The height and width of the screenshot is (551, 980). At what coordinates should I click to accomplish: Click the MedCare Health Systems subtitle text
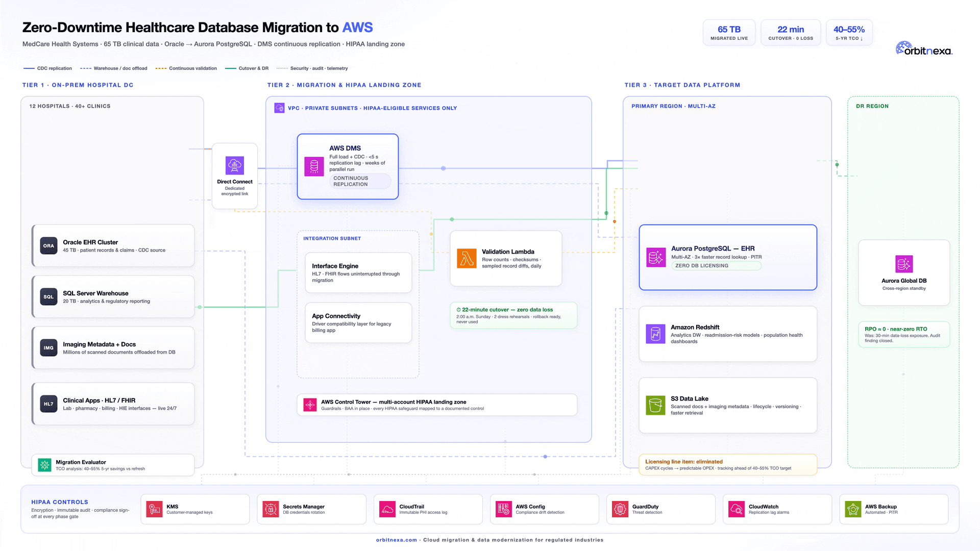(x=213, y=44)
